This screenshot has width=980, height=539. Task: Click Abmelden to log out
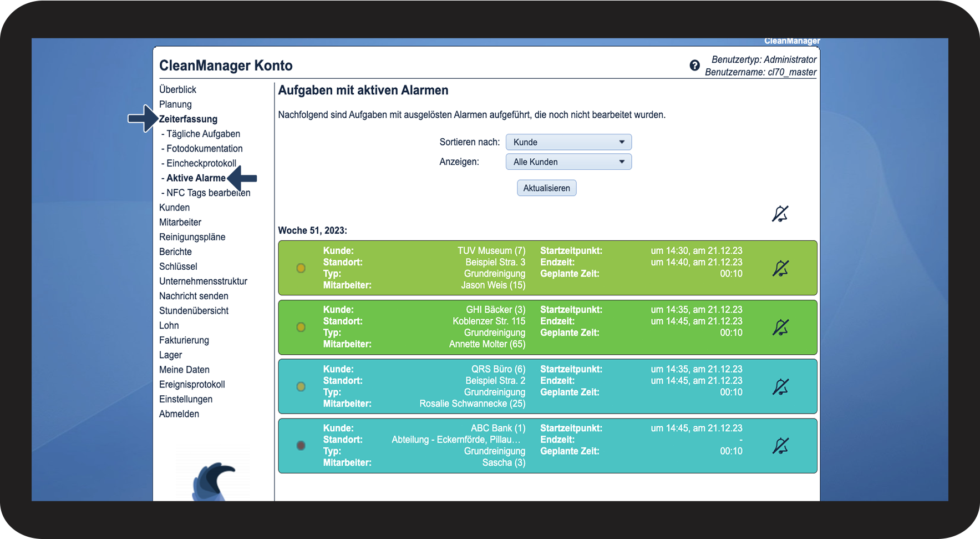tap(179, 414)
